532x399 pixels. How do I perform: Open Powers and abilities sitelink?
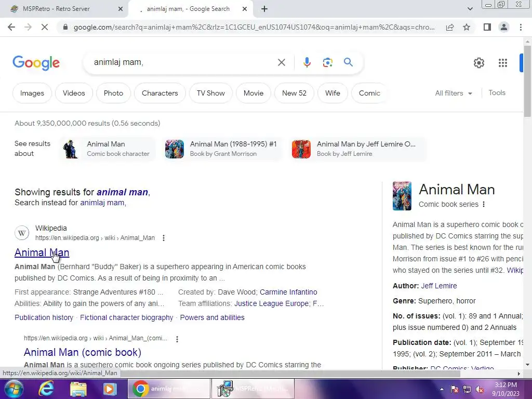(212, 317)
